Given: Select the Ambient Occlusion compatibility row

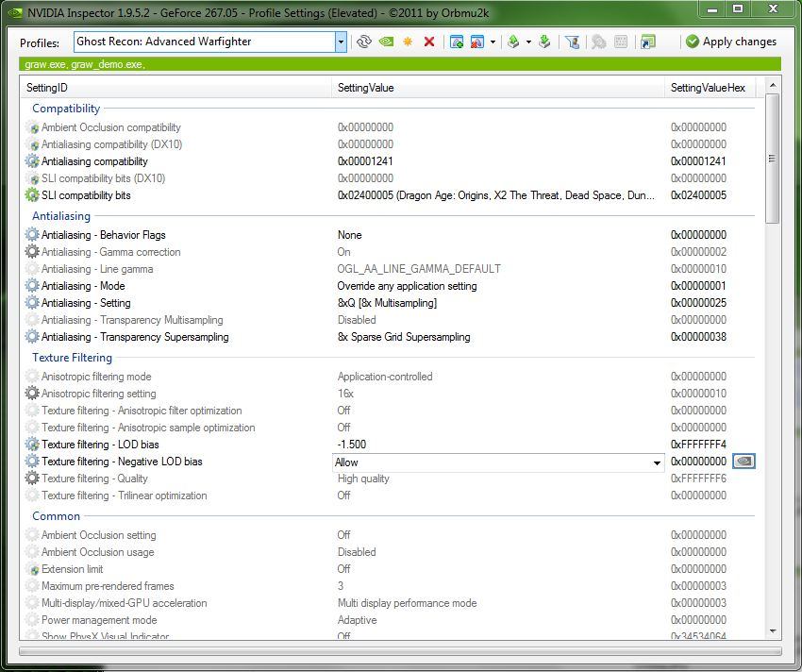Looking at the screenshot, I should (393, 126).
